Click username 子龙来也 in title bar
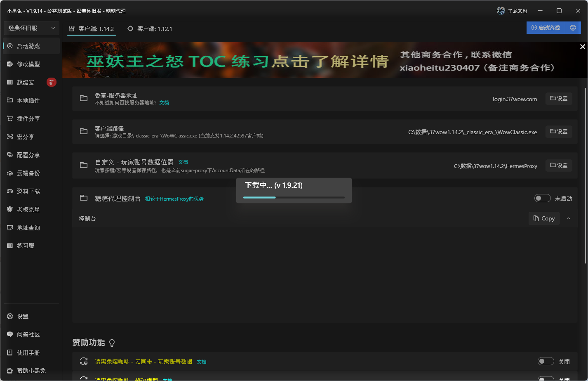Screen dimensions: 588x381 [517, 11]
